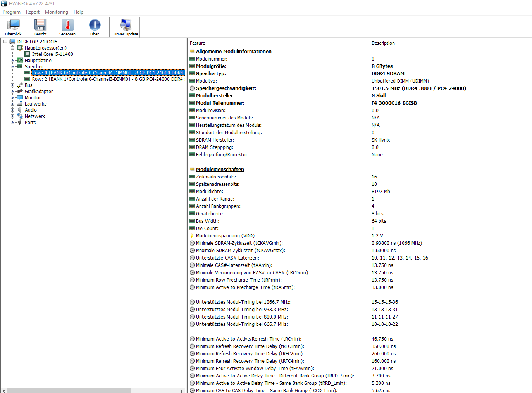The width and height of the screenshot is (532, 393).
Task: Click the Anzahl Bankgruppen row label
Action: (218, 206)
